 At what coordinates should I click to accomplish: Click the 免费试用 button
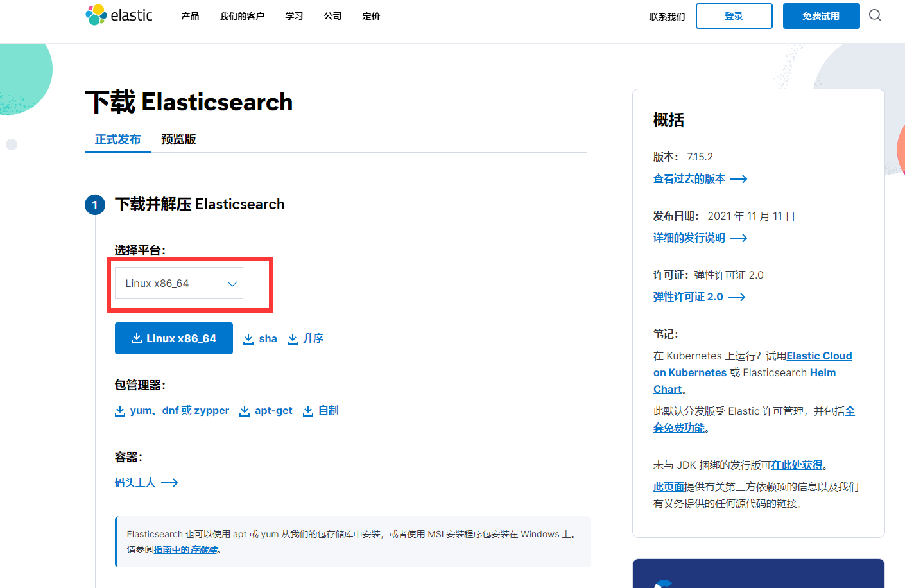pos(821,16)
